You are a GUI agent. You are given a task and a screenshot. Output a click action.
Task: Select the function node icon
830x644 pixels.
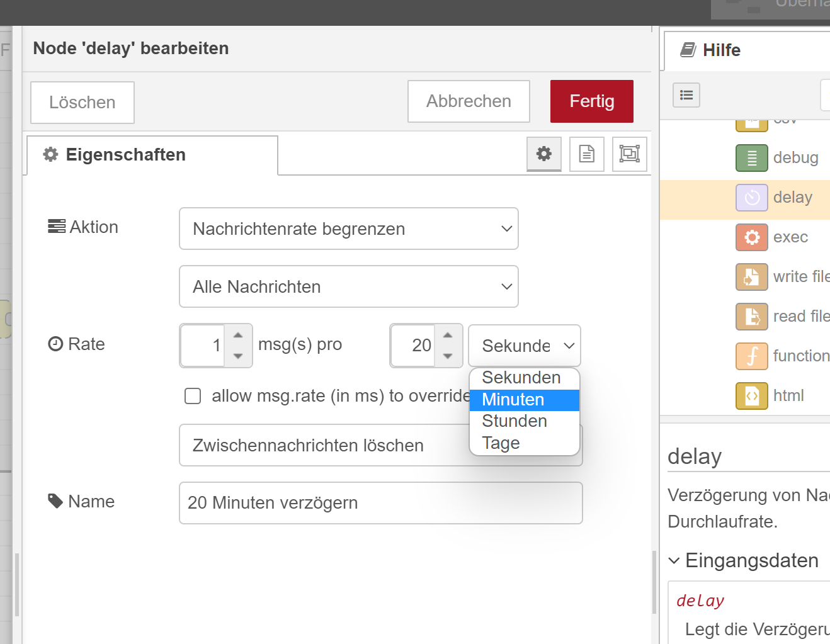pos(752,356)
